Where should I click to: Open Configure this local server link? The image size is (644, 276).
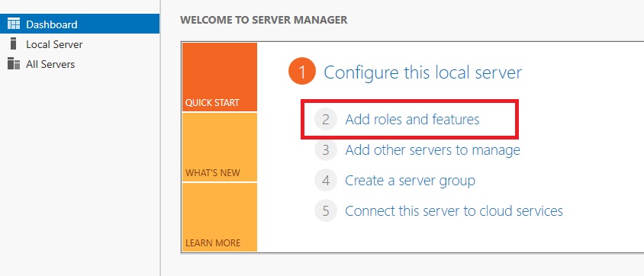tap(423, 72)
